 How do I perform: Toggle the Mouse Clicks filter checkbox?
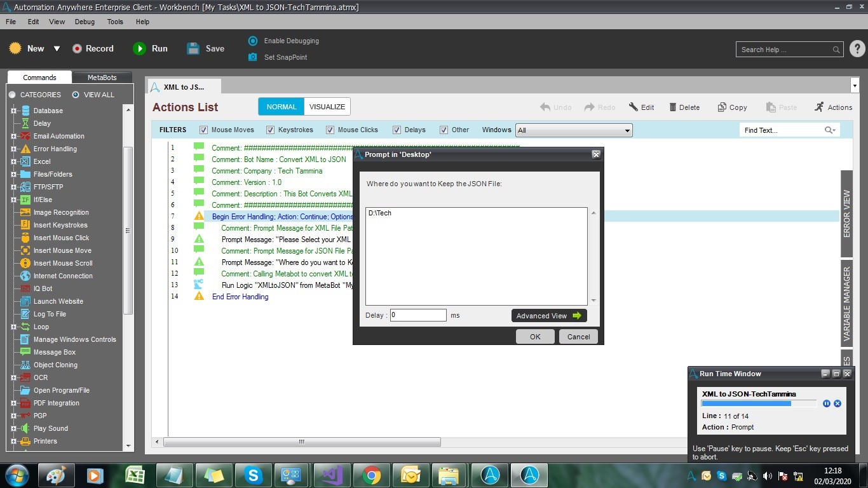(330, 130)
